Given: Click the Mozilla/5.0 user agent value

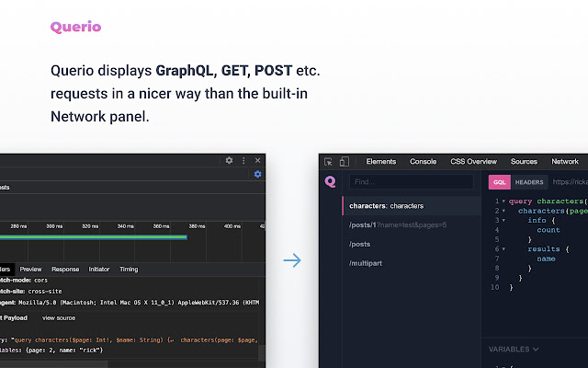Looking at the screenshot, I should 139,303.
